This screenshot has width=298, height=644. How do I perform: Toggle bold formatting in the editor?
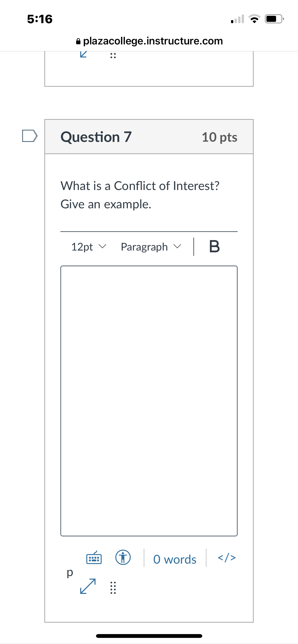[x=214, y=247]
